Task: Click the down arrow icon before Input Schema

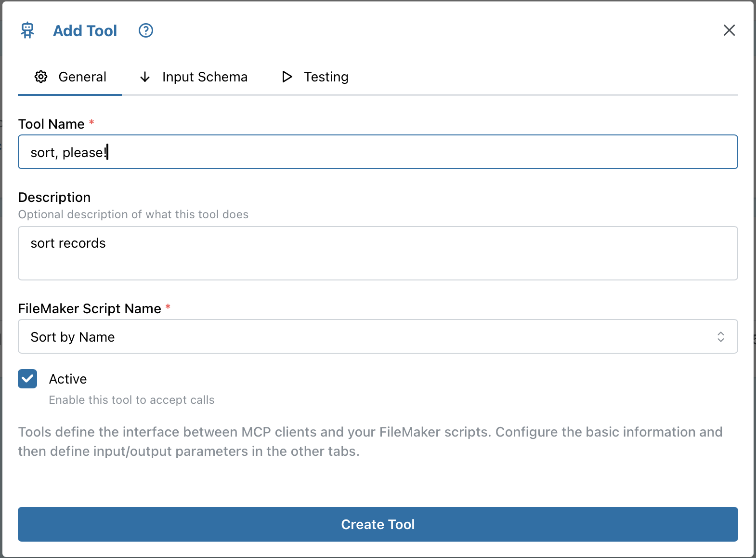Action: (144, 77)
